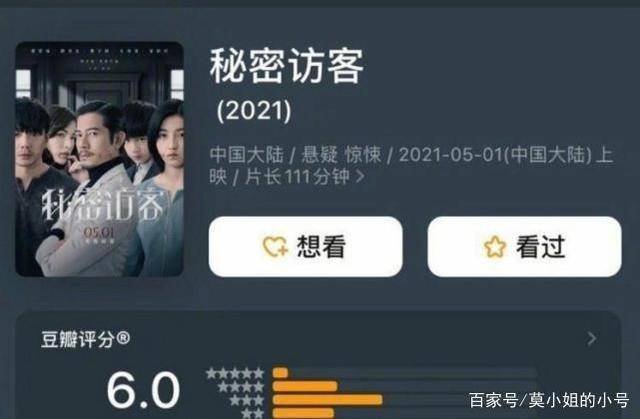Tap the 想看 heart icon

[276, 247]
